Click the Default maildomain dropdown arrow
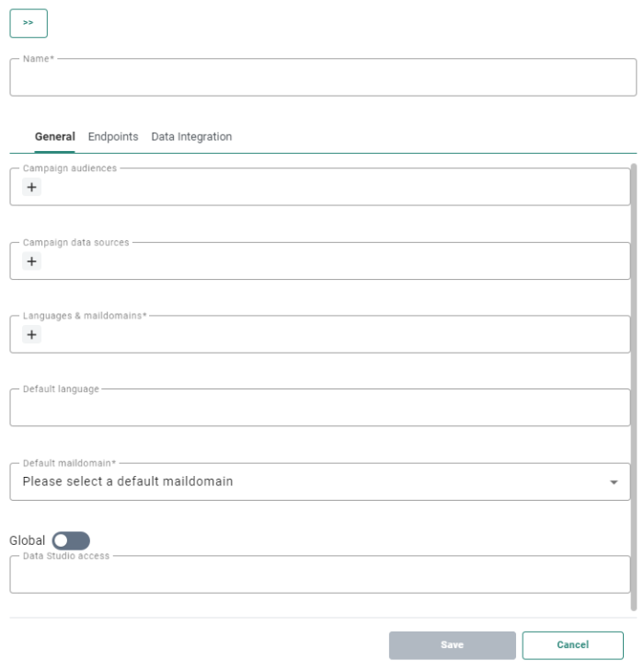The width and height of the screenshot is (644, 672). (614, 481)
